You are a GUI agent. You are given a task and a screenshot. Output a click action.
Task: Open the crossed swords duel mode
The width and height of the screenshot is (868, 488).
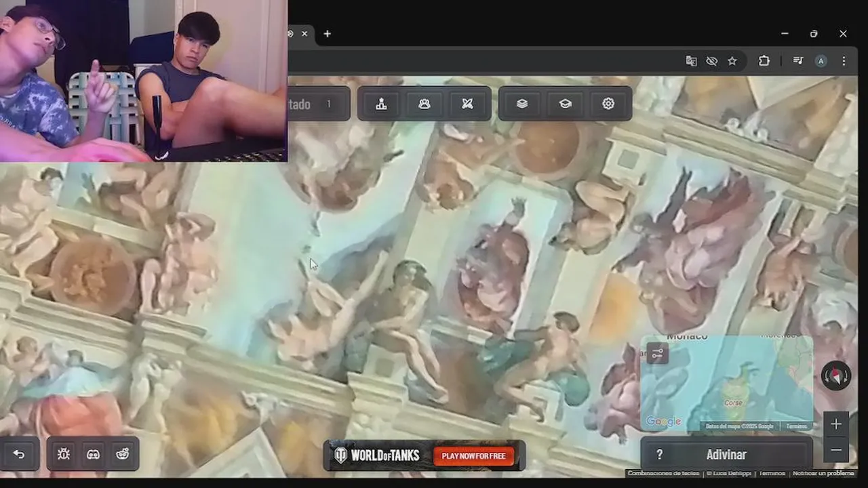tap(467, 104)
